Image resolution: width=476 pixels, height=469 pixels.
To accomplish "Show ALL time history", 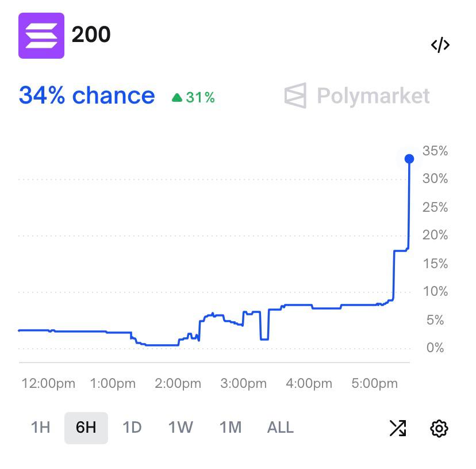I will click(x=281, y=428).
